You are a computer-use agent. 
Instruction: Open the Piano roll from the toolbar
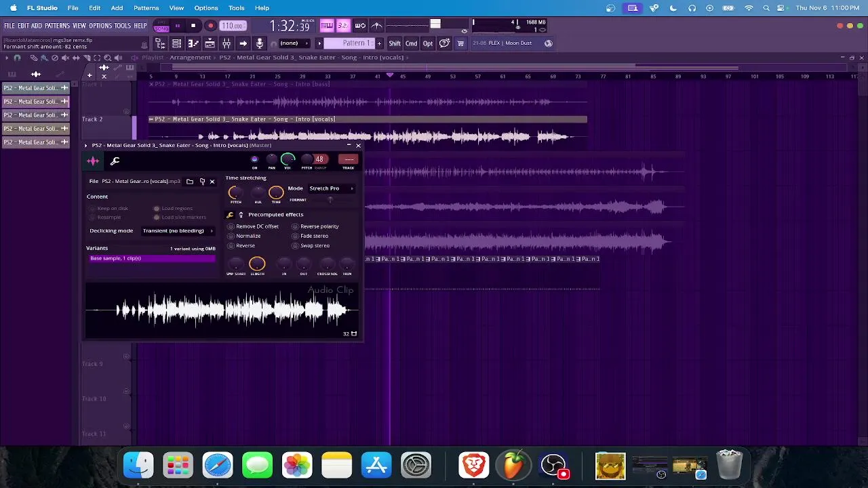tap(193, 43)
